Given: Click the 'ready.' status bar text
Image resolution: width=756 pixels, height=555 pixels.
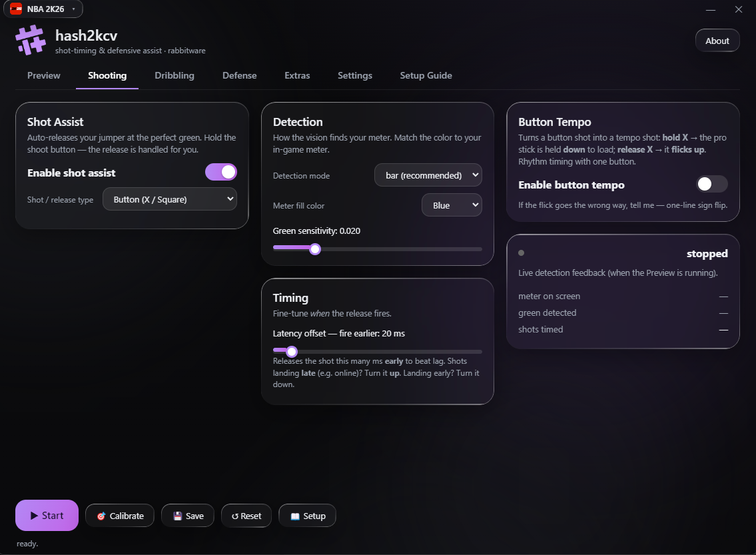Looking at the screenshot, I should pyautogui.click(x=27, y=544).
